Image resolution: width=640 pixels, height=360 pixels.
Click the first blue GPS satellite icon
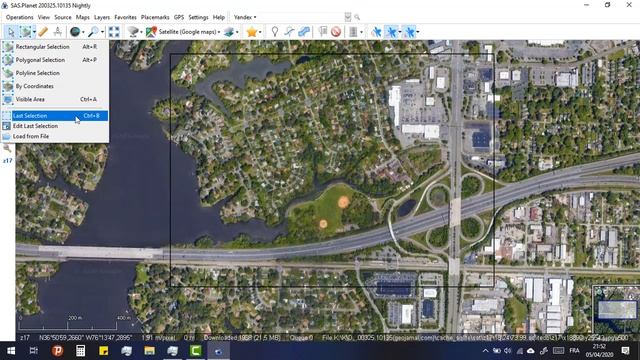pos(376,31)
